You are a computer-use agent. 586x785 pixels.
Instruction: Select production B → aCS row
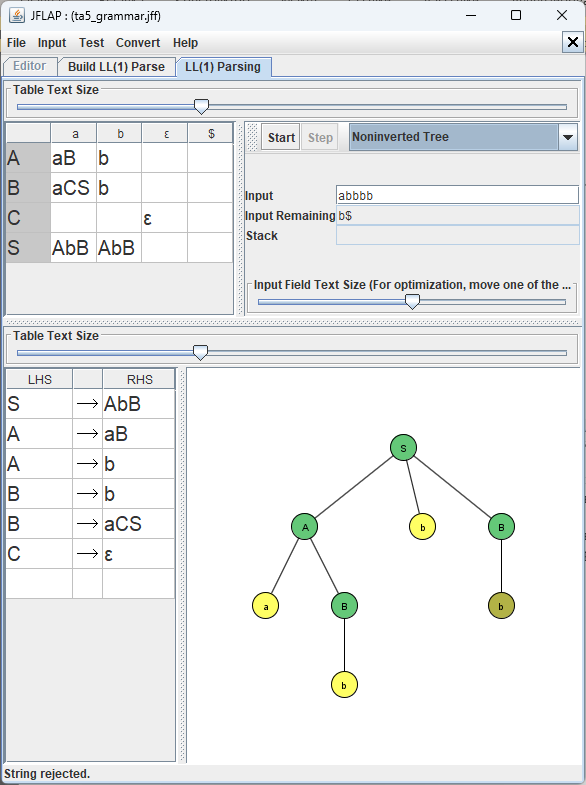pyautogui.click(x=91, y=524)
